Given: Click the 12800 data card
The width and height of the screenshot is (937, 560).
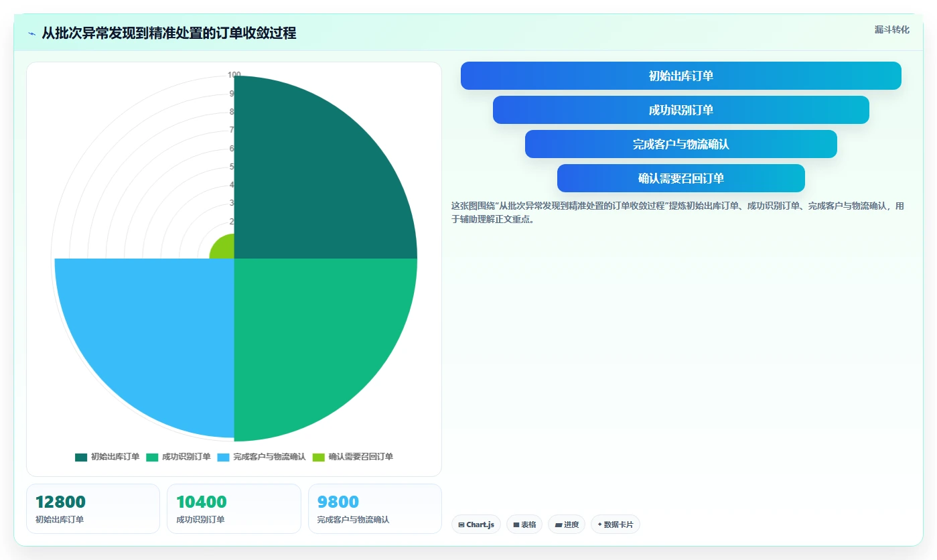Looking at the screenshot, I should [93, 508].
